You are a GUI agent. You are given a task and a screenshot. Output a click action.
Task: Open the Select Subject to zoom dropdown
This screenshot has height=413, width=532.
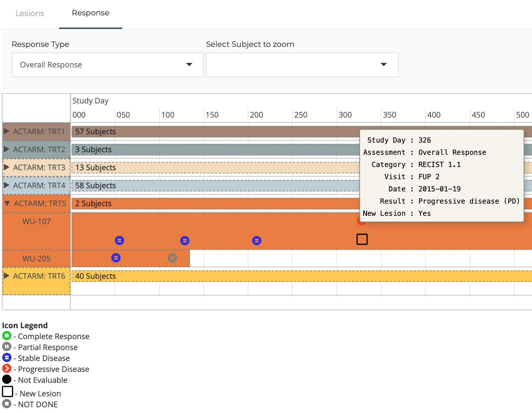point(302,65)
